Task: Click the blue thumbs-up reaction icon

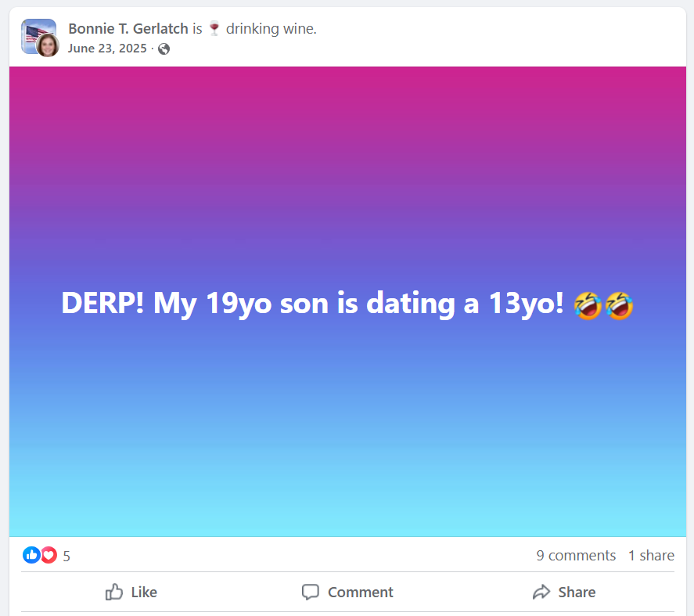Action: (31, 556)
